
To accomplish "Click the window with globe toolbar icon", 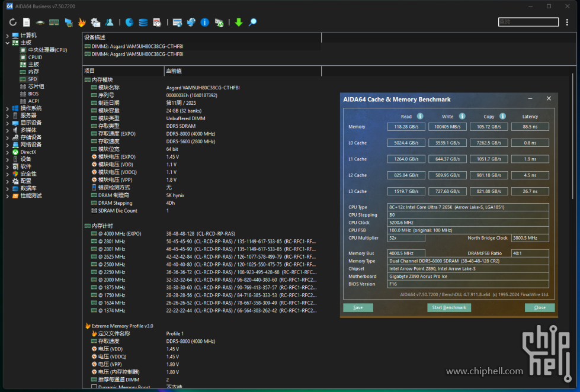I will pyautogui.click(x=177, y=23).
